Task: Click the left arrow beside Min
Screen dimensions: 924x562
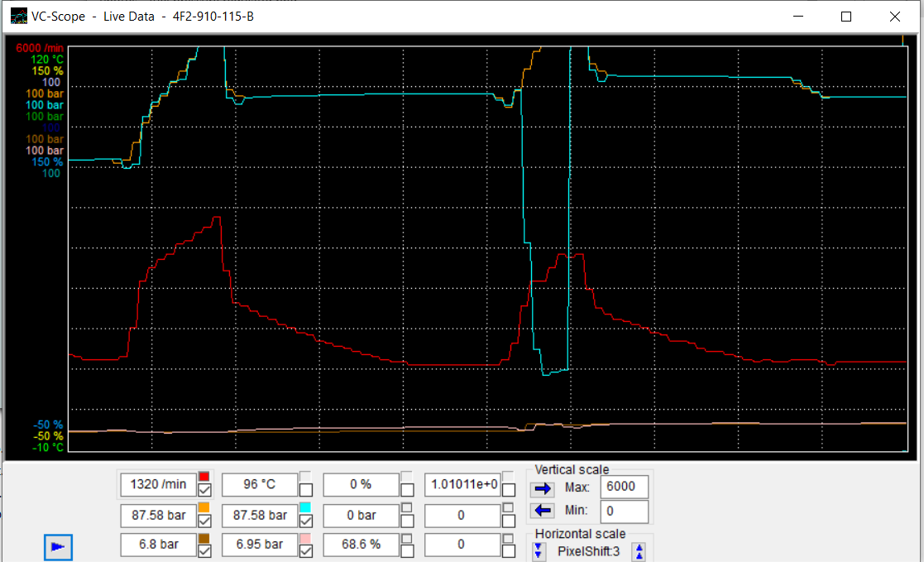Action: tap(543, 511)
